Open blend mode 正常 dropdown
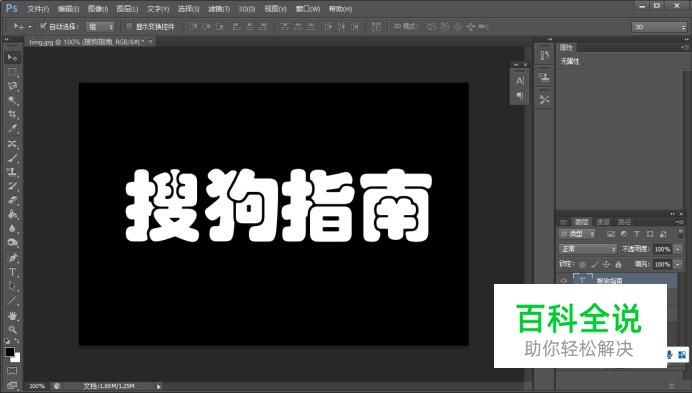The image size is (692, 393). pos(588,249)
